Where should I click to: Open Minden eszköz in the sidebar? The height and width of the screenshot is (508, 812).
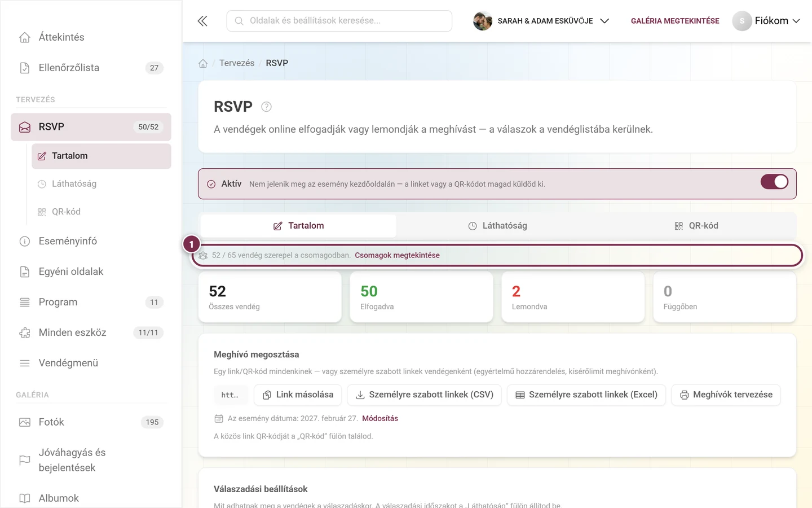point(91,332)
